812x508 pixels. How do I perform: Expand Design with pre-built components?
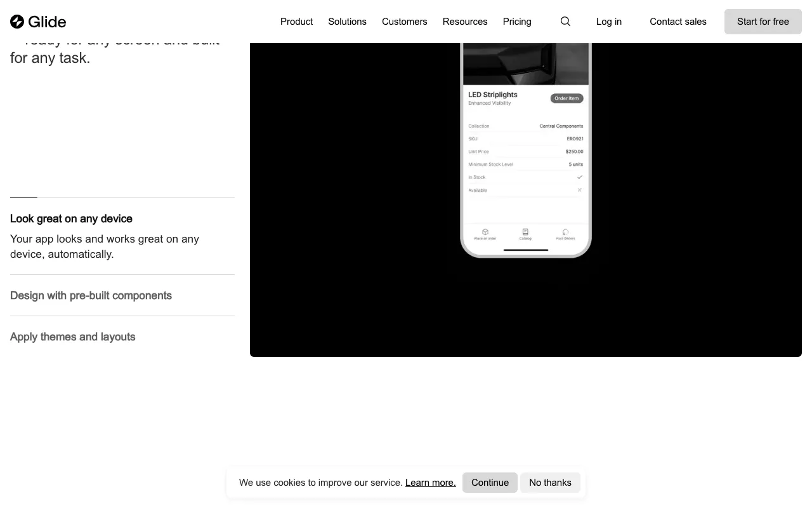pos(91,295)
